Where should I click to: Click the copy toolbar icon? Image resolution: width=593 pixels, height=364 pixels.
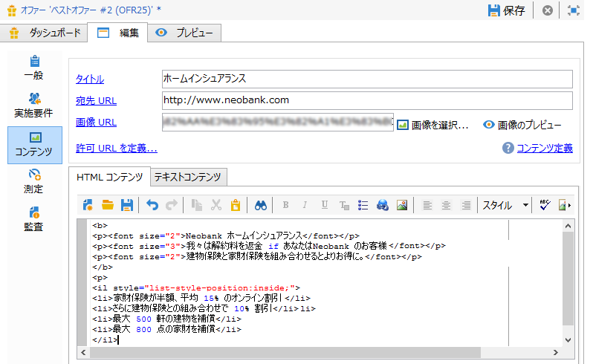pos(197,205)
